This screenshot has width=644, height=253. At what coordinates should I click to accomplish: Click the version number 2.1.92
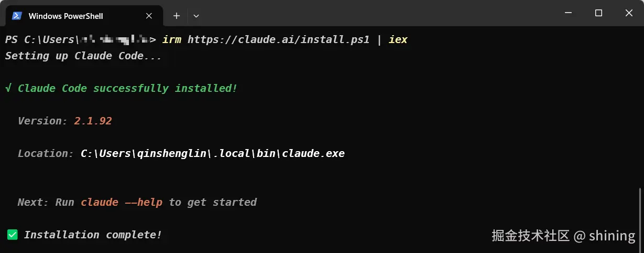tap(93, 121)
